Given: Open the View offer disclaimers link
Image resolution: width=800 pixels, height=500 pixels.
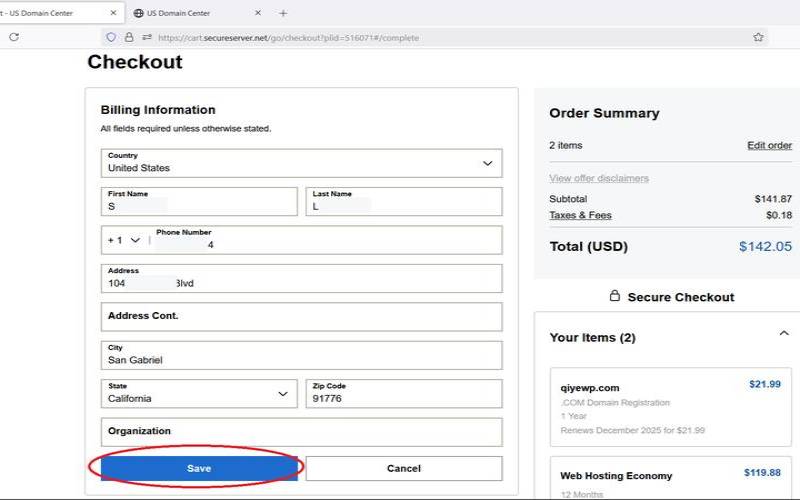Looking at the screenshot, I should pyautogui.click(x=599, y=178).
